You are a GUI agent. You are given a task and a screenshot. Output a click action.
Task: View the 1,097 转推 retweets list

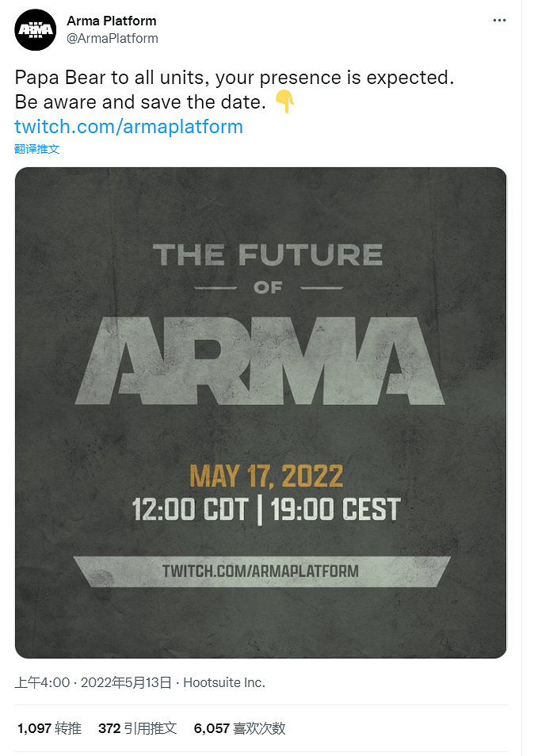pyautogui.click(x=49, y=728)
